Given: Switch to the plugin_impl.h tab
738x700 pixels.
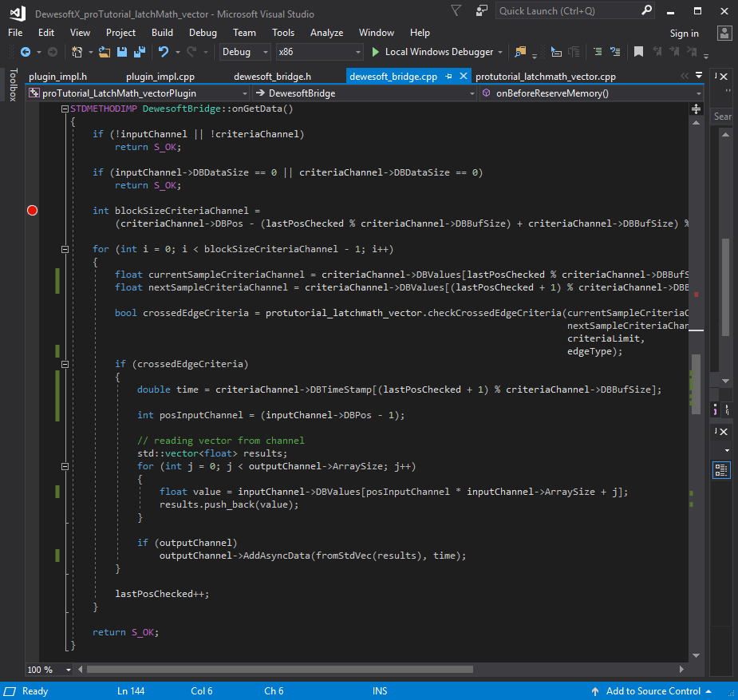Looking at the screenshot, I should tap(58, 77).
